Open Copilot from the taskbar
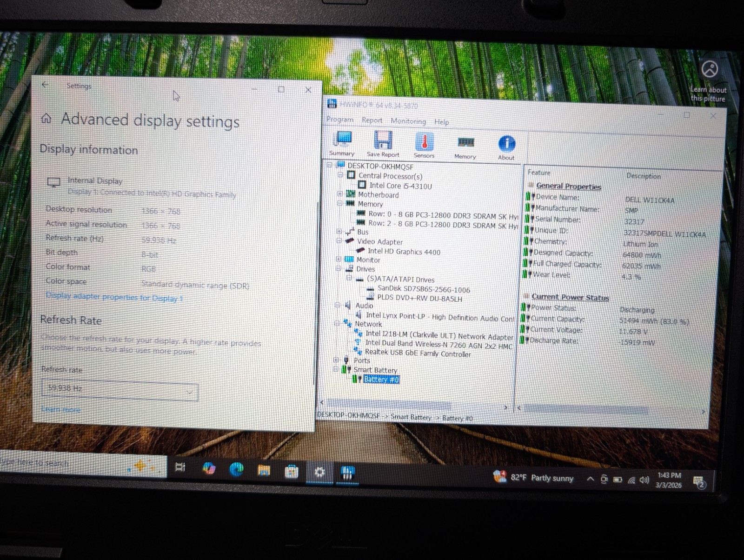 [x=209, y=468]
